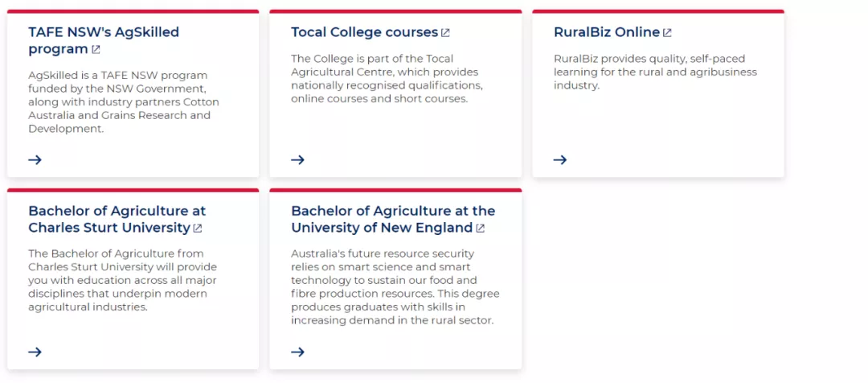The image size is (868, 383).
Task: Click the arrow on the RuralBiz Online card
Action: click(x=560, y=159)
